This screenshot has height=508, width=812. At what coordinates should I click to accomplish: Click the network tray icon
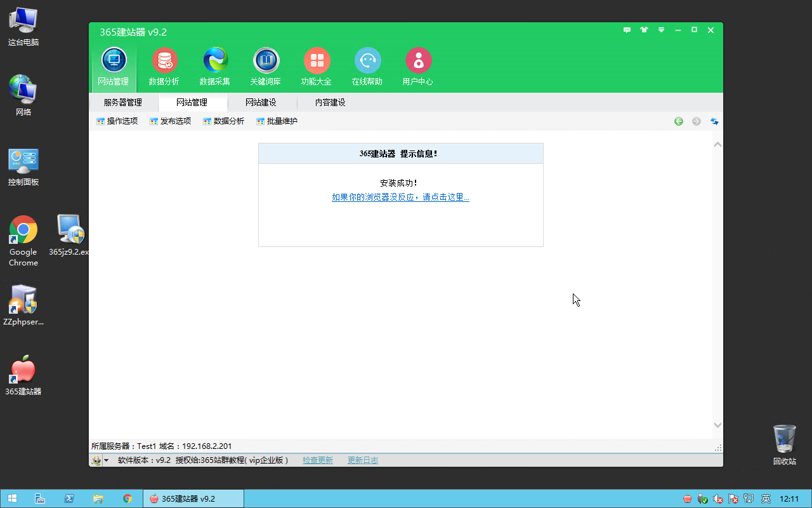749,498
